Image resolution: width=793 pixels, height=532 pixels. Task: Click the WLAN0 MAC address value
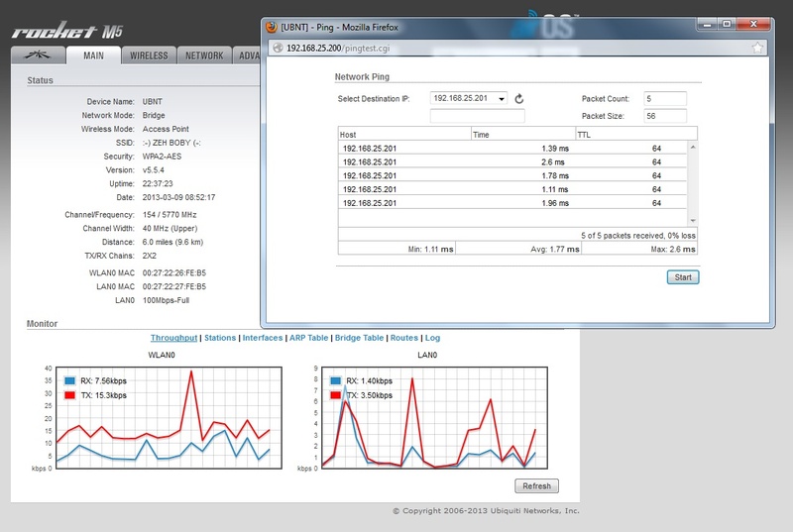tap(174, 272)
